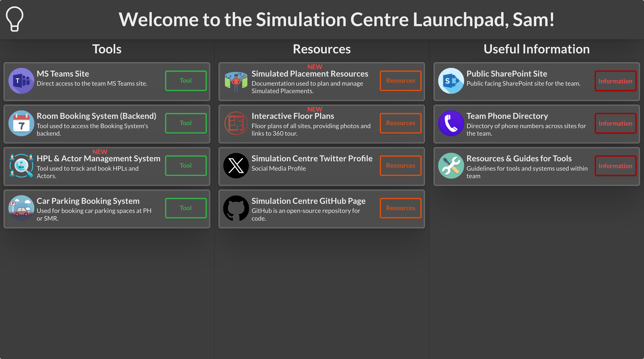Click the Car Parking car icon
Image resolution: width=644 pixels, height=359 pixels.
click(x=21, y=208)
